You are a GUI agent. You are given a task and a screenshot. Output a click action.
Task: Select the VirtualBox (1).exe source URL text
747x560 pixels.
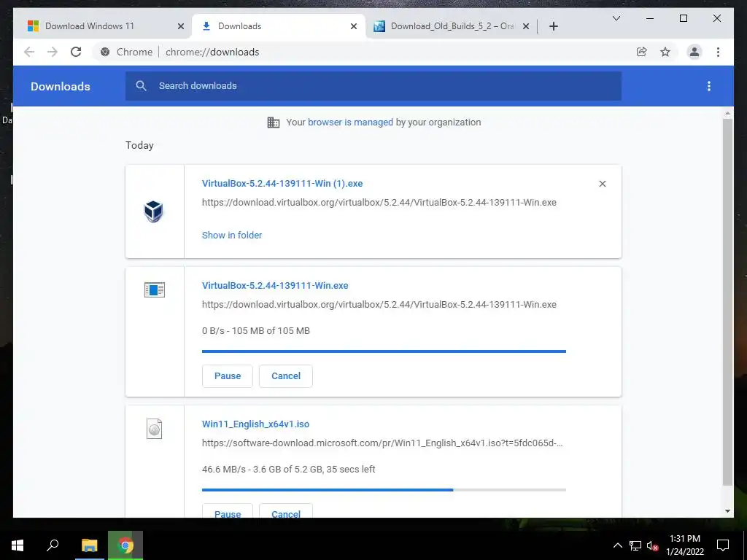pos(379,203)
